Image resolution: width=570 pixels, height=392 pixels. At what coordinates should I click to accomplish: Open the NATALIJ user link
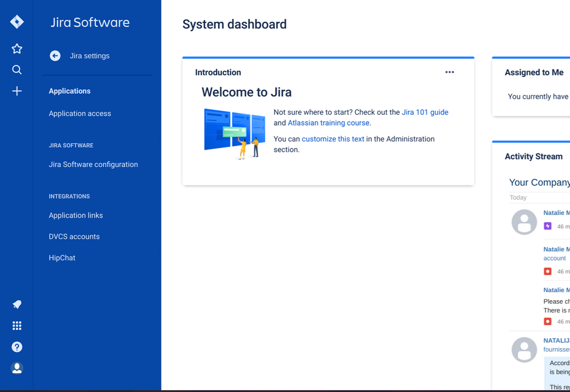[x=556, y=341]
